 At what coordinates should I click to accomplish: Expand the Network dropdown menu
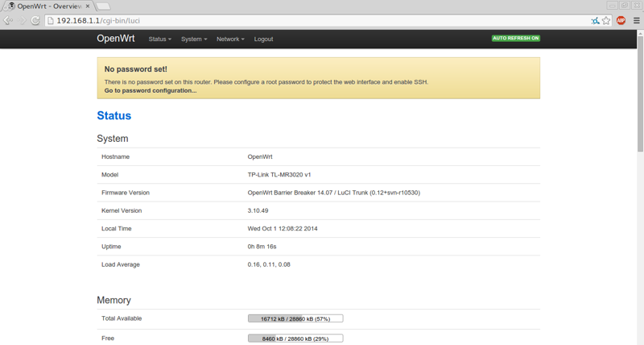[230, 39]
